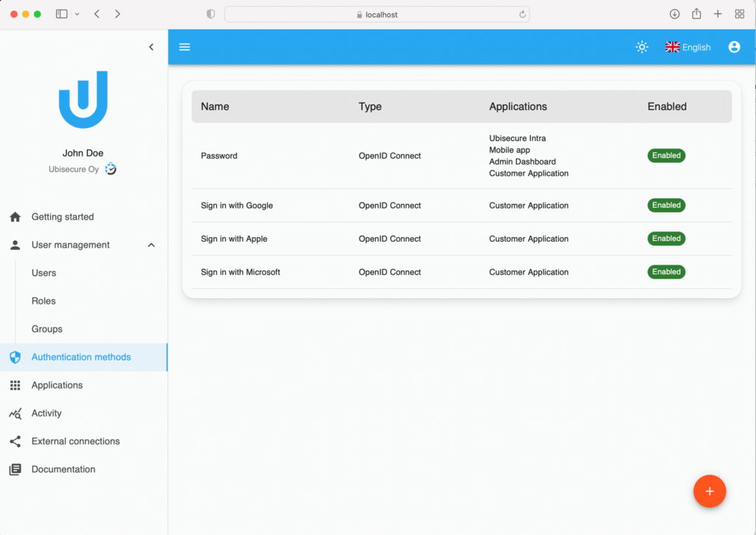
Task: Sort by the Type column header
Action: 370,106
